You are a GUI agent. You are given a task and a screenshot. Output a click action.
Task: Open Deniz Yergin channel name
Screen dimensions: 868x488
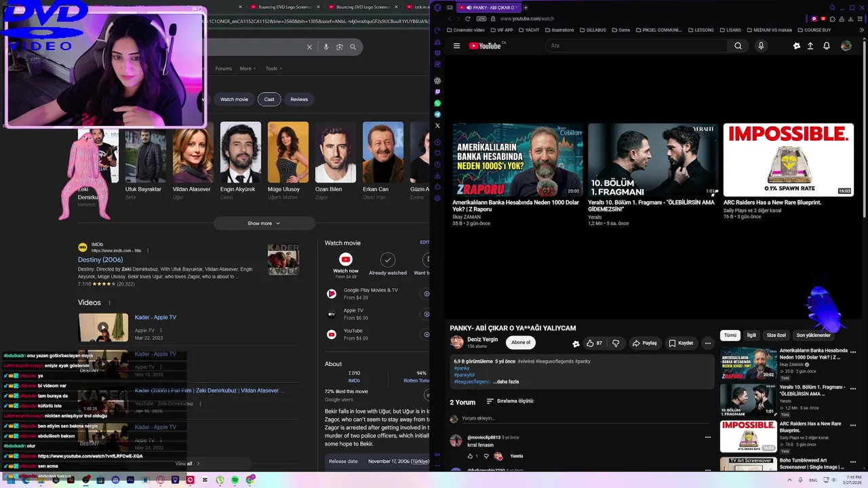tap(483, 340)
